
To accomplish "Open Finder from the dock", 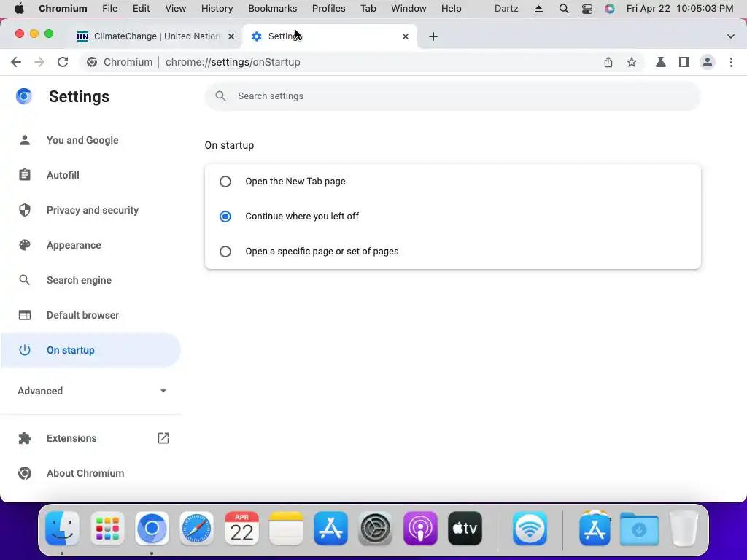I will coord(63,529).
